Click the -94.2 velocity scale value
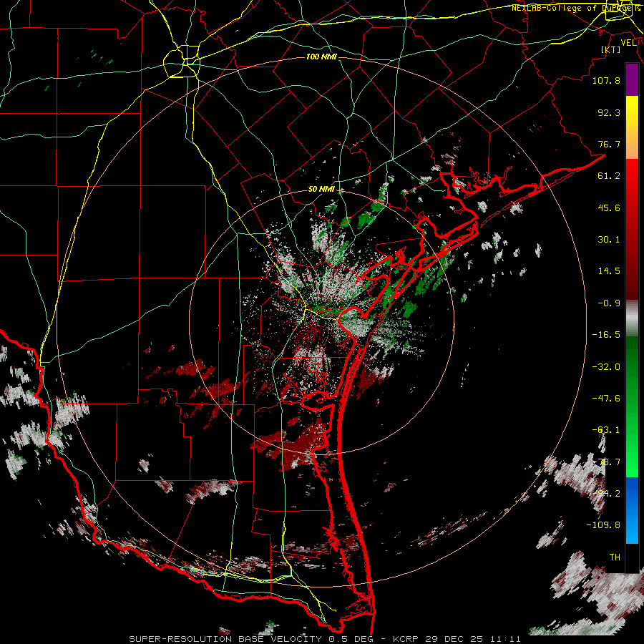The image size is (644, 644). pyautogui.click(x=606, y=494)
